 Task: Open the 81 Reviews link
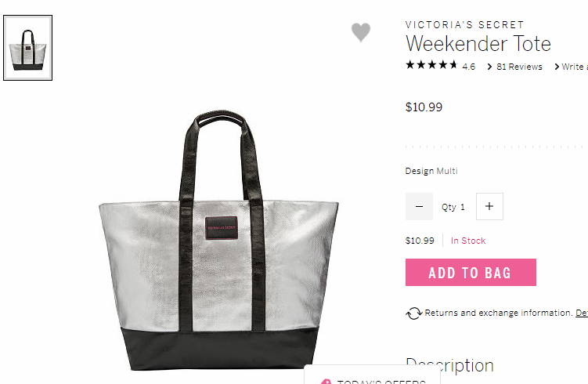coord(519,67)
